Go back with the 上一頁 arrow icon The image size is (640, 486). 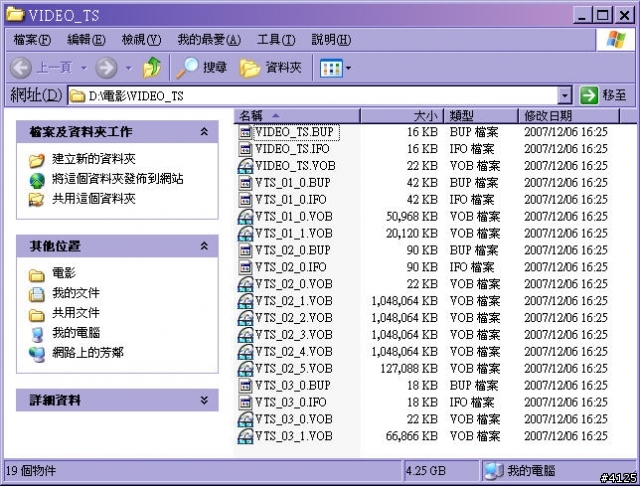point(20,67)
